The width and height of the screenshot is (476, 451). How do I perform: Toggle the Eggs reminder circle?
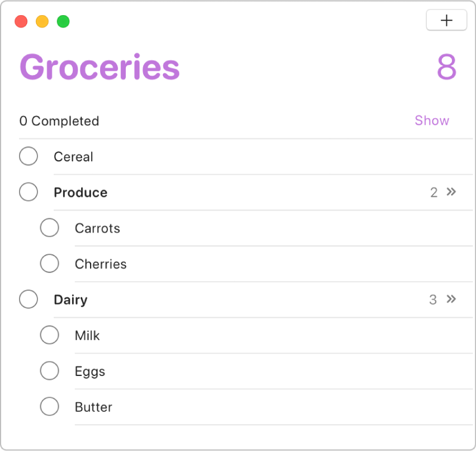(x=50, y=371)
